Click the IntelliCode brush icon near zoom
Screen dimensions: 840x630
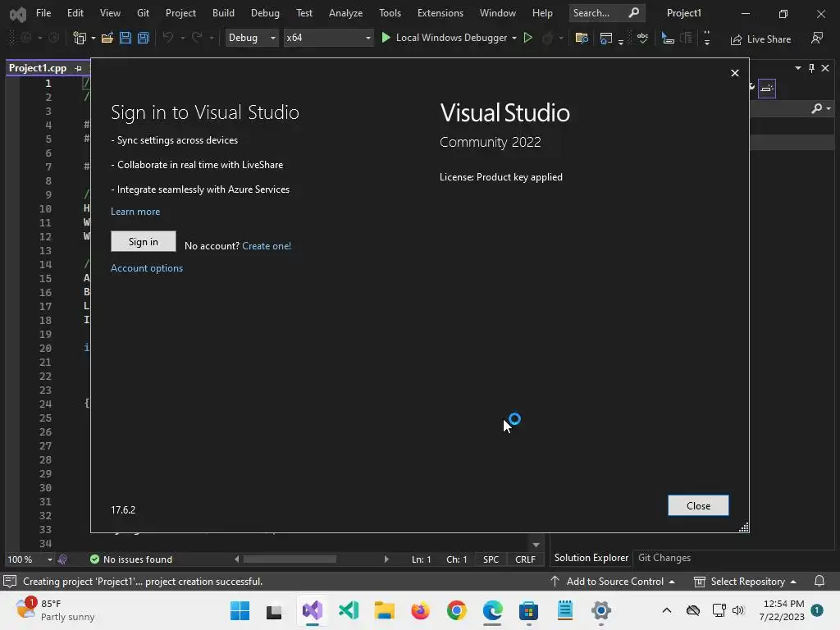(62, 559)
